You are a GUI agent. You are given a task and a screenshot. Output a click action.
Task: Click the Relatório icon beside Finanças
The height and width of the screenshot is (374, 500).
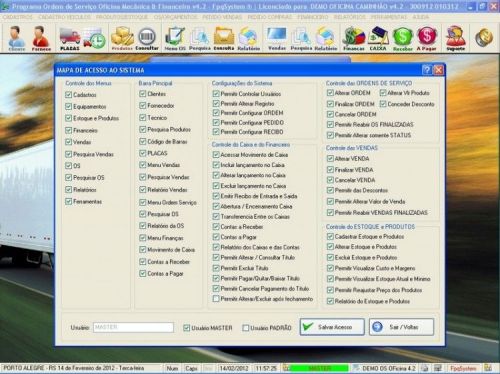coord(326,38)
